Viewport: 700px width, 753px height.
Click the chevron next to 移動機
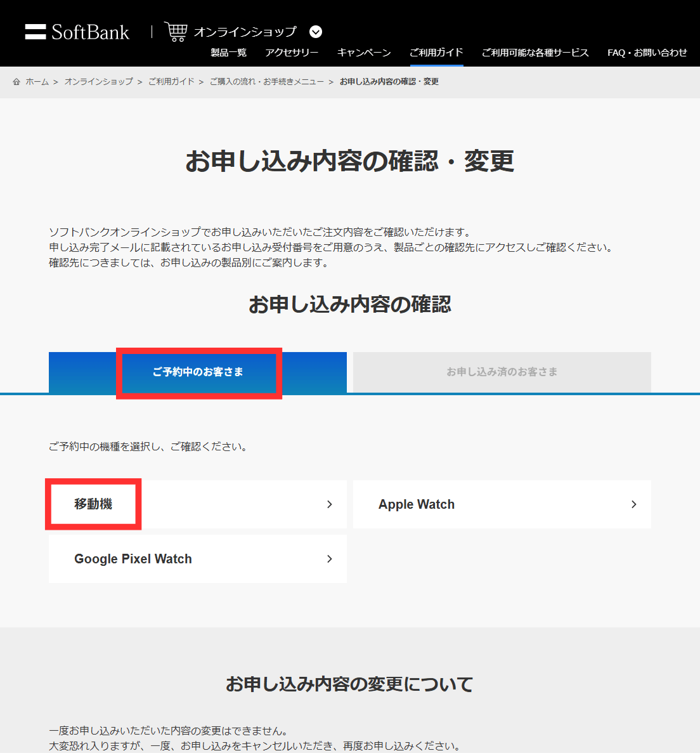(329, 504)
